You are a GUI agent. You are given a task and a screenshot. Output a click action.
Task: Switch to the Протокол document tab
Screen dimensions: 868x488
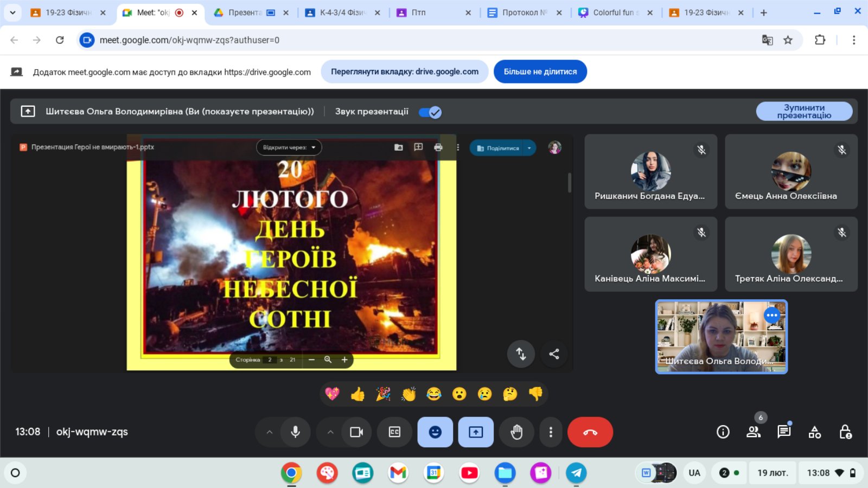coord(524,12)
